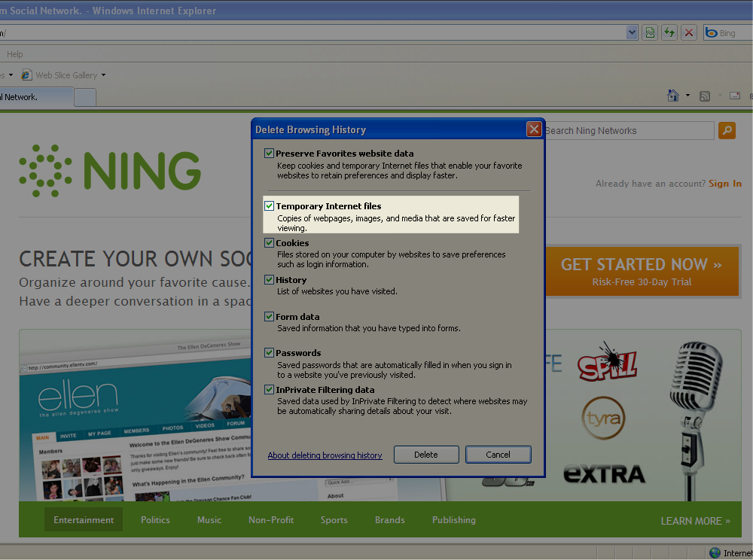Uncheck the Form data checkbox
Viewport: 753px width, 560px height.
[x=270, y=317]
